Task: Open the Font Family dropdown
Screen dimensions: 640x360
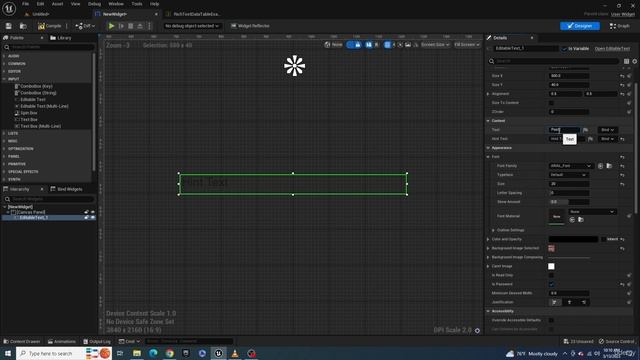Action: pyautogui.click(x=571, y=166)
